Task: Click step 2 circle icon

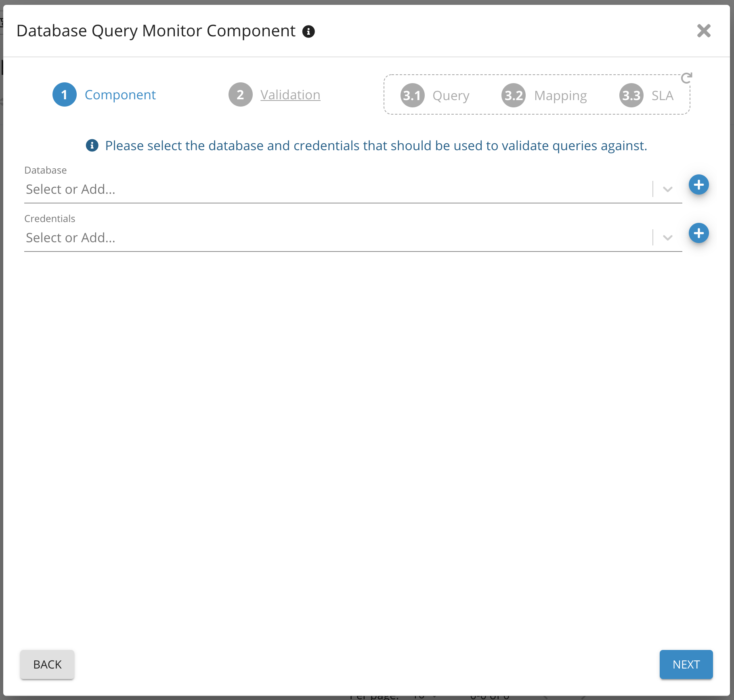Action: point(240,95)
